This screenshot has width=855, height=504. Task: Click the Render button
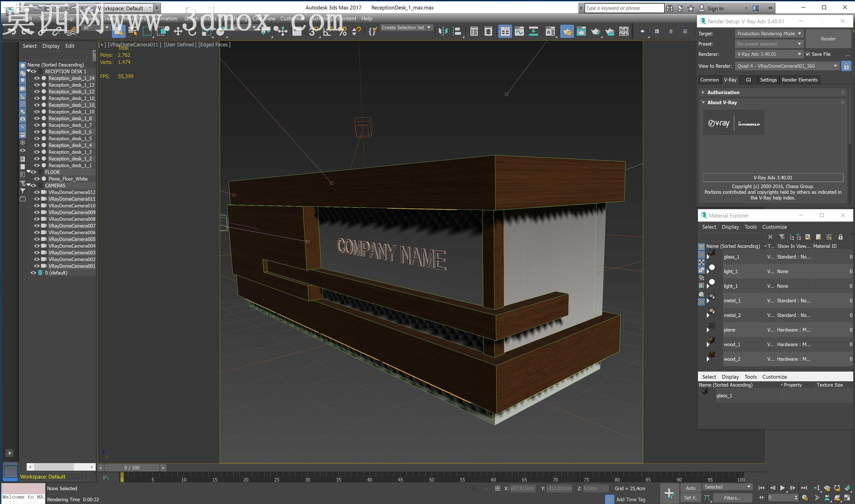[828, 39]
